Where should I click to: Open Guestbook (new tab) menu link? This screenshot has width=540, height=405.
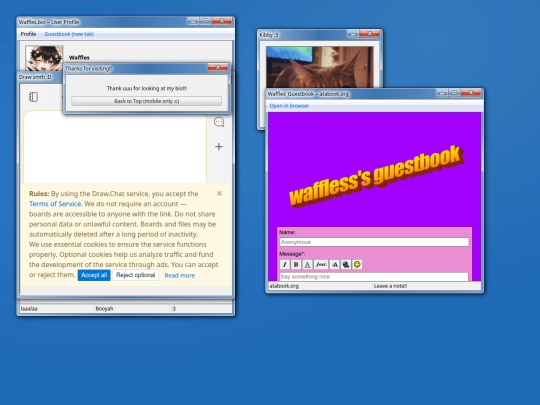69,34
